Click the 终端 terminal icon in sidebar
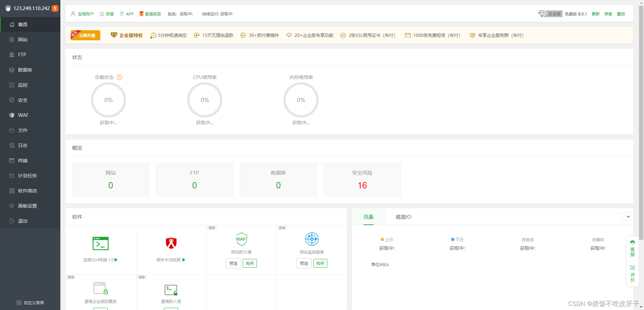Viewport: 644px width, 310px height. point(12,161)
